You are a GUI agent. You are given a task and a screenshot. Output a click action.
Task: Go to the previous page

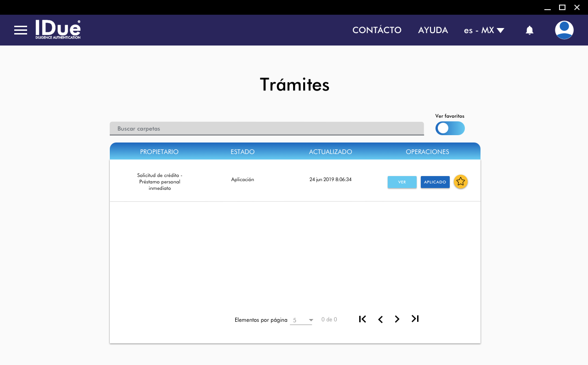(380, 319)
